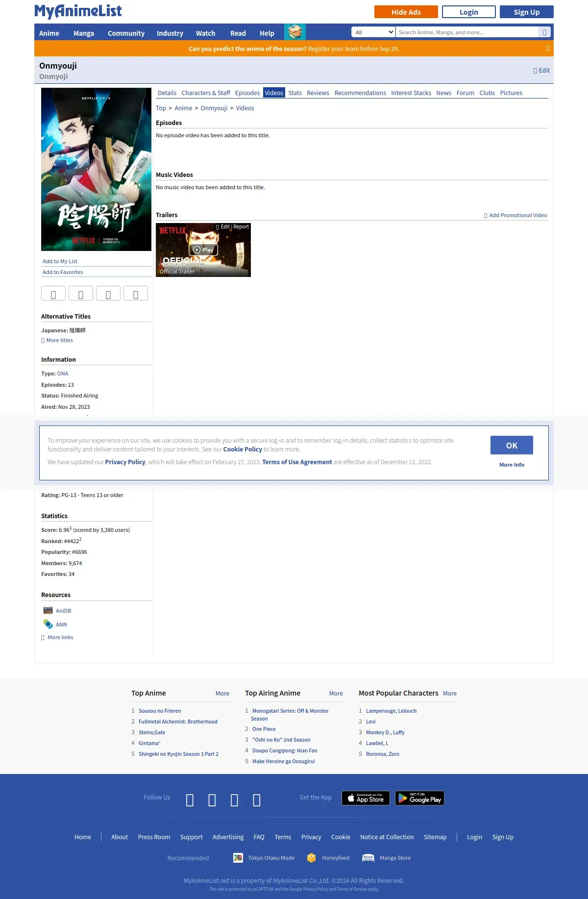588x899 pixels.
Task: Click the Manga Store icon in footer
Action: [x=368, y=858]
